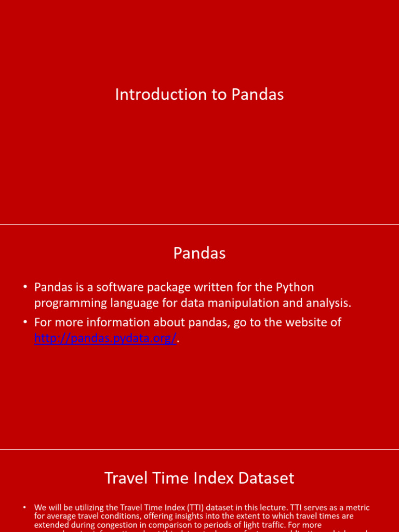Click the "Introduction to Pandas" title text

pyautogui.click(x=199, y=95)
